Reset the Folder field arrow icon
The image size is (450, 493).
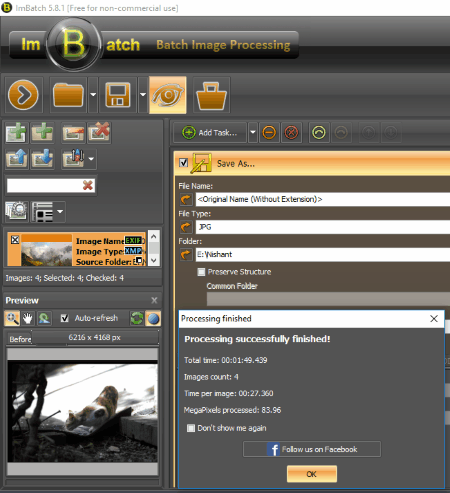pyautogui.click(x=186, y=254)
